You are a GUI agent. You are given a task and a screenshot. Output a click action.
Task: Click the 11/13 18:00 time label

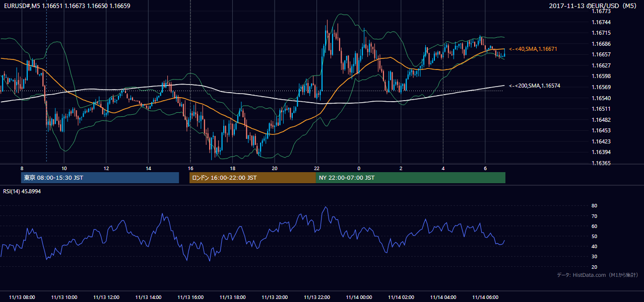click(232, 297)
